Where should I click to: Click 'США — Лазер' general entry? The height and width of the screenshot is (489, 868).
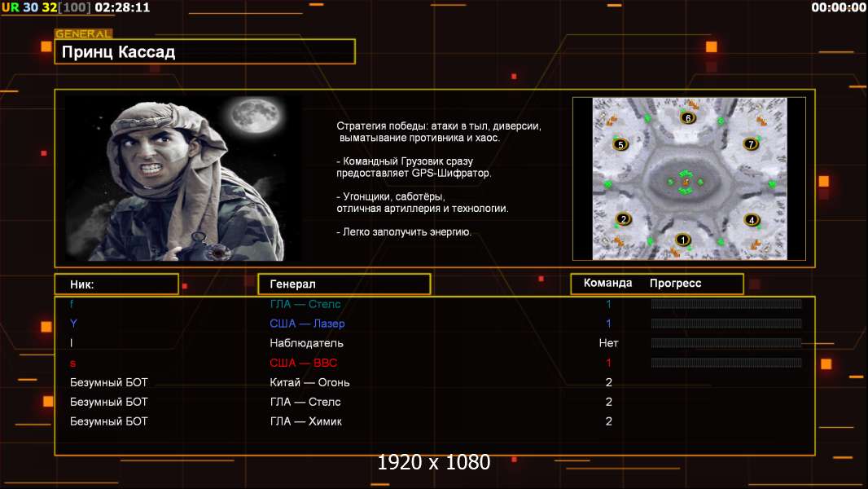point(307,324)
